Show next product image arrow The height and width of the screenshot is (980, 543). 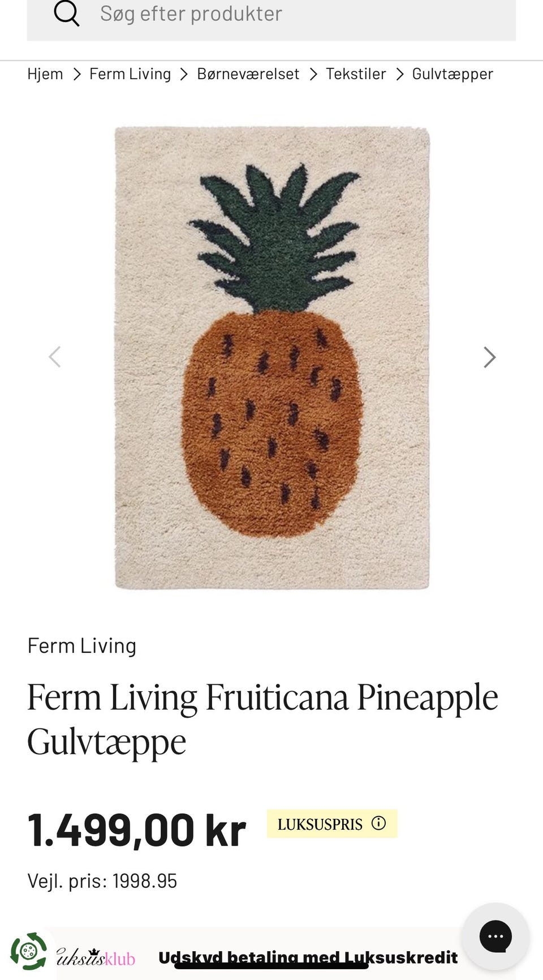(490, 357)
